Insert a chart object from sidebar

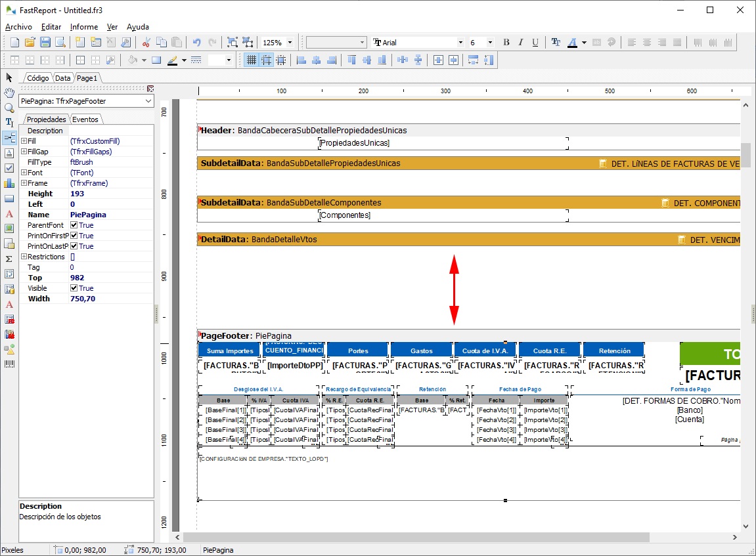click(x=9, y=183)
